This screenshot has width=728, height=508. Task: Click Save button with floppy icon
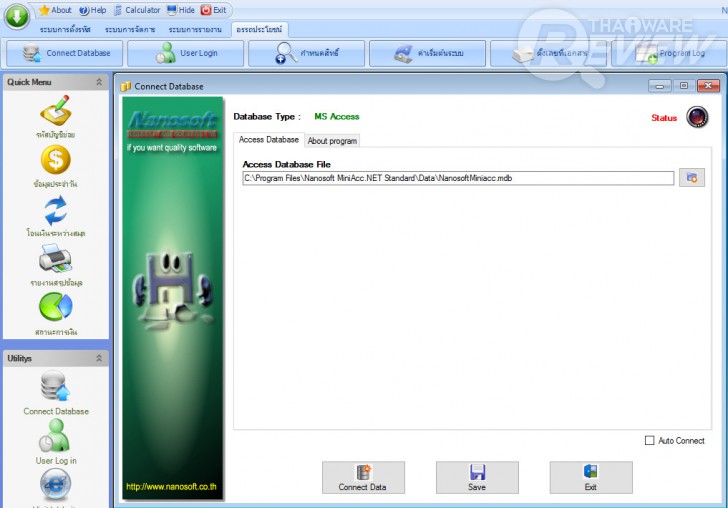click(x=477, y=478)
